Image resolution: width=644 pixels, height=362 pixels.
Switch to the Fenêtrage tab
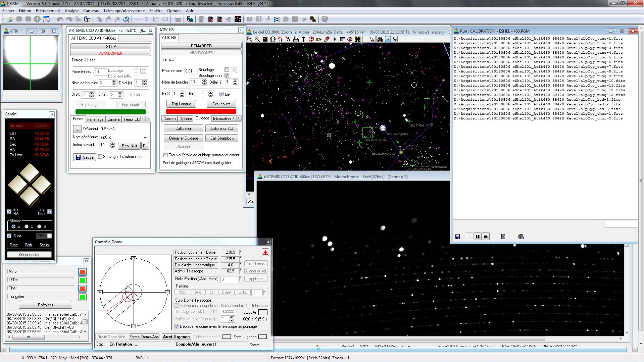click(95, 119)
